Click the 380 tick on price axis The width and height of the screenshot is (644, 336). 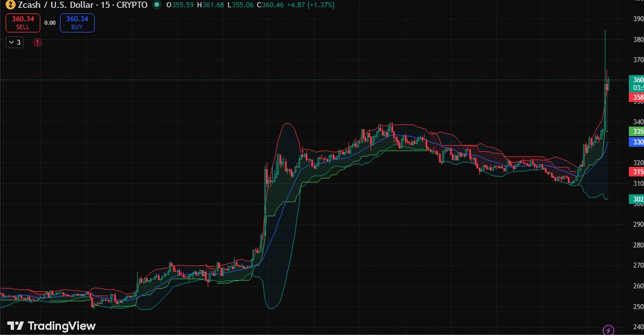click(x=638, y=40)
